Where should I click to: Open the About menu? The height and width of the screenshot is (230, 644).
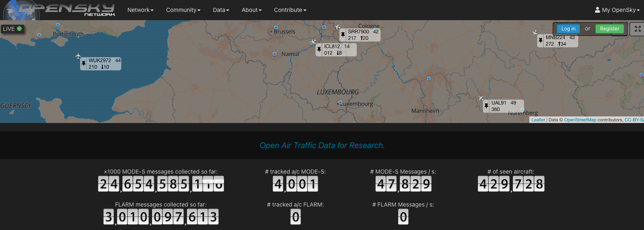(x=252, y=10)
